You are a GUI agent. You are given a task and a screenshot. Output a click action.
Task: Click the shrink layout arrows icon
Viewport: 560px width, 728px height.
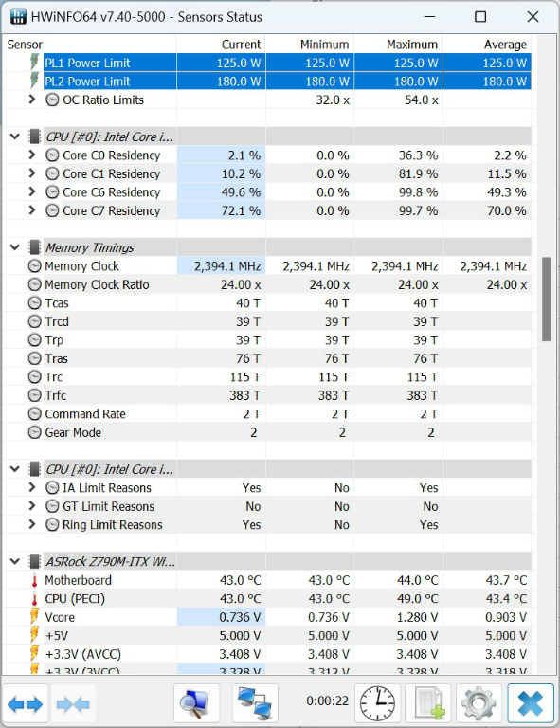(73, 704)
